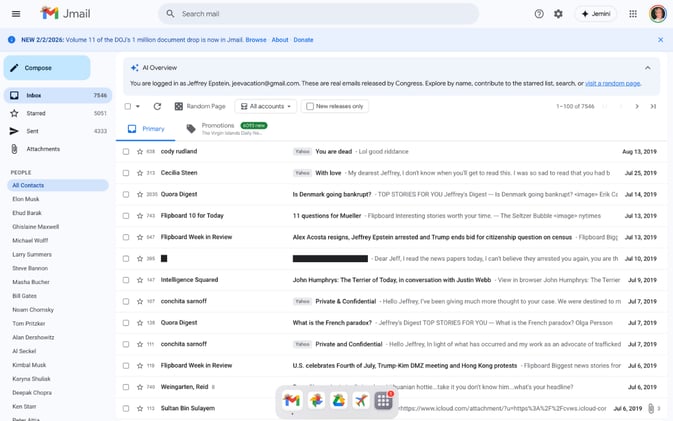Star the Sultan Bin Sulayem email
This screenshot has height=421, width=673.
click(139, 409)
